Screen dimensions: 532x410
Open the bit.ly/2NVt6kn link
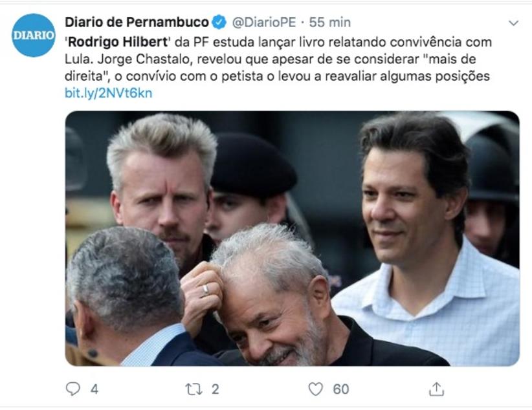coord(109,93)
